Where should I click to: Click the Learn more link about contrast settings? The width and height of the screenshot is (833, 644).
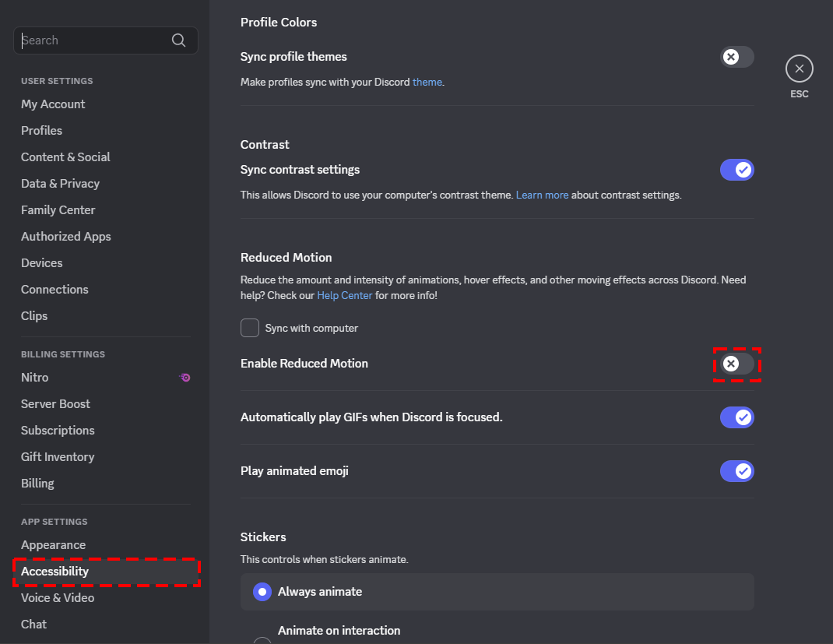(542, 195)
